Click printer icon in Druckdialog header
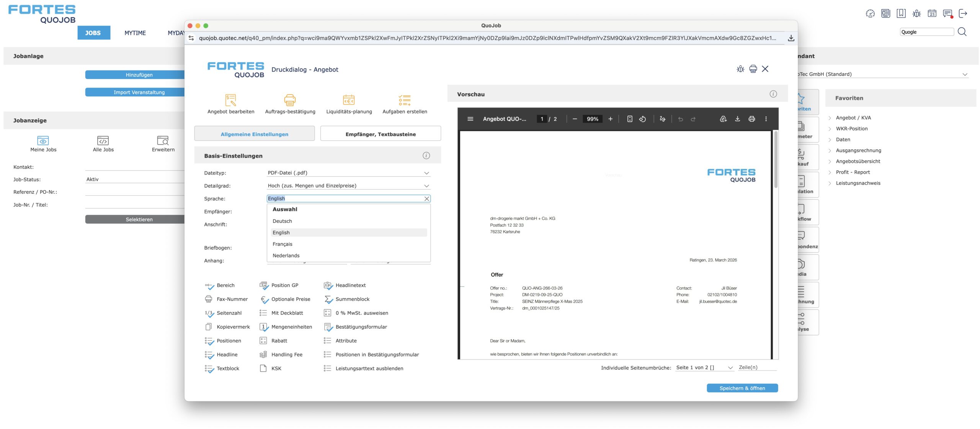 coord(753,69)
